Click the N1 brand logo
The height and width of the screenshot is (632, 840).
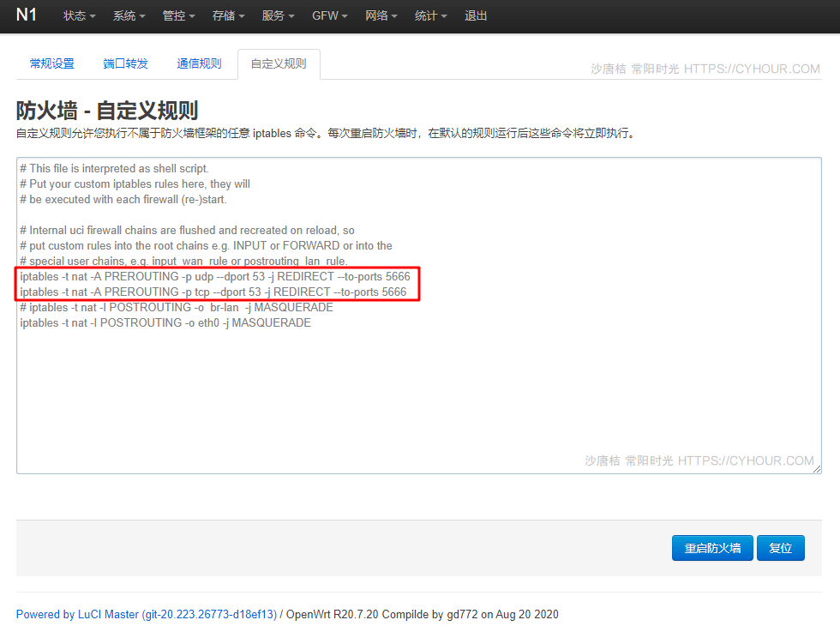click(27, 15)
